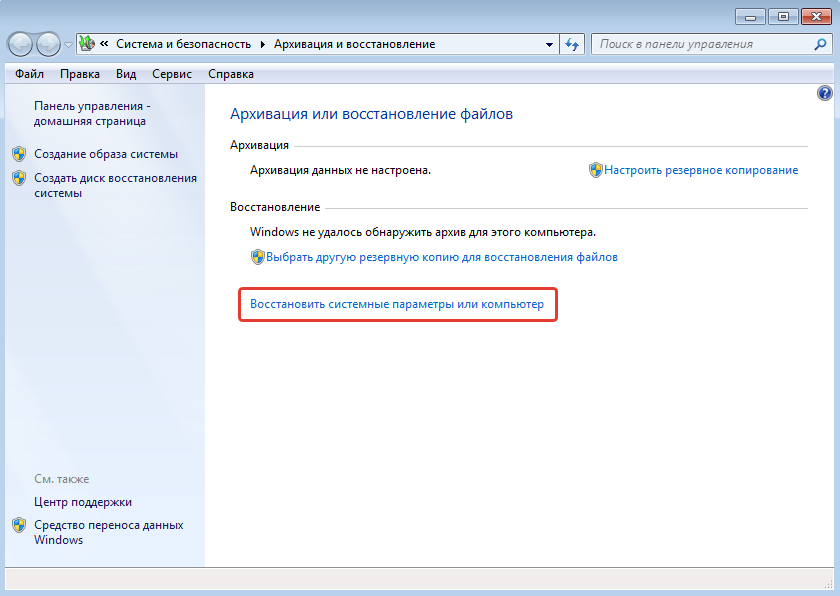The height and width of the screenshot is (596, 840).
Task: Open Средство переноса данных Windows
Action: (108, 532)
